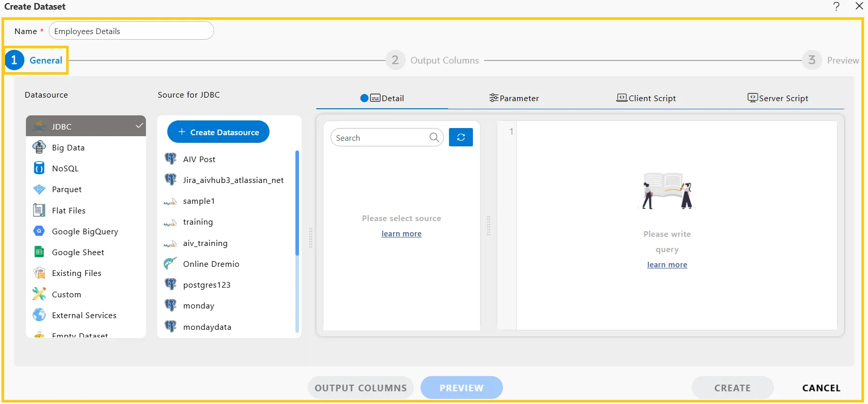The image size is (868, 404).
Task: Click the dataset Name input field
Action: pyautogui.click(x=131, y=30)
